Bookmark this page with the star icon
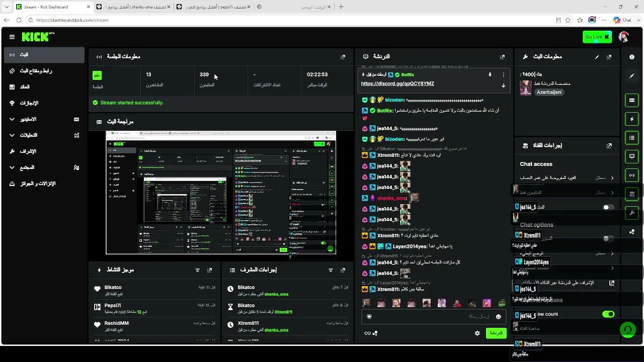The image size is (644, 362). pos(568,20)
